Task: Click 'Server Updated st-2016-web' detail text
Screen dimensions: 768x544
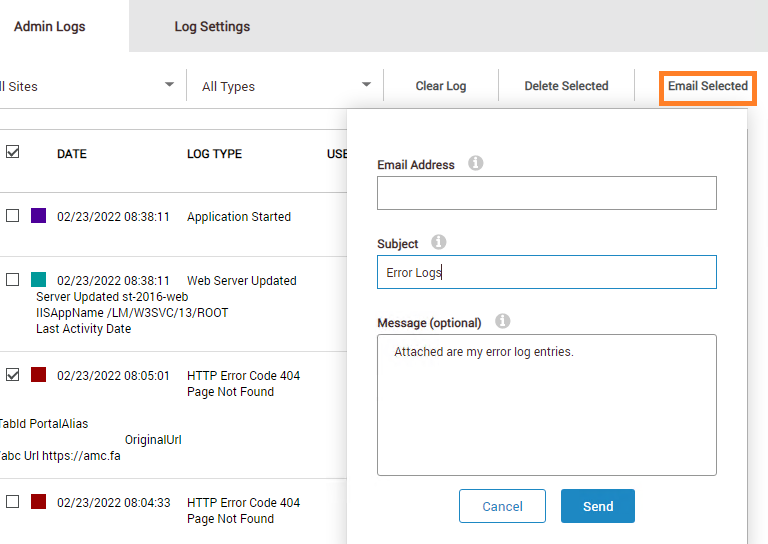Action: (112, 297)
